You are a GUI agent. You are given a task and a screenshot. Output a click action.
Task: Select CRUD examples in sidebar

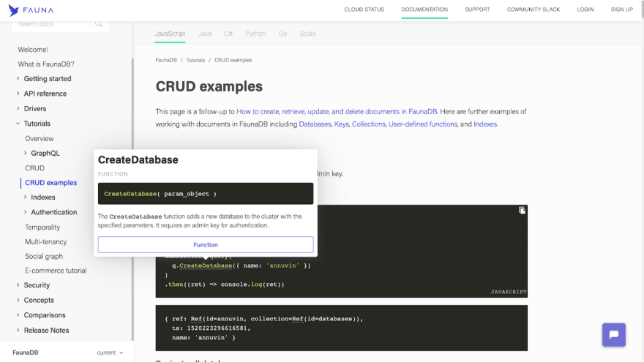(50, 183)
